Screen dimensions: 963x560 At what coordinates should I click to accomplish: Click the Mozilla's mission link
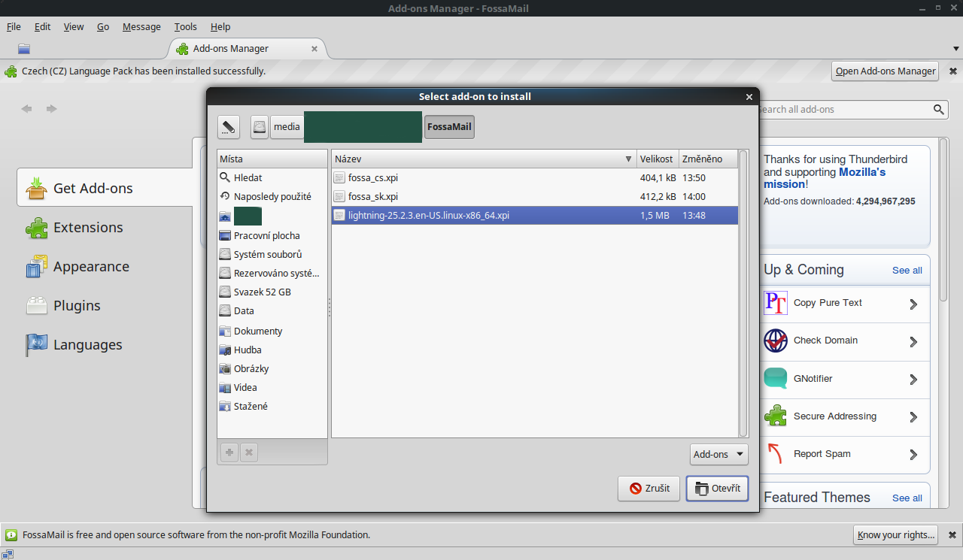(x=825, y=178)
